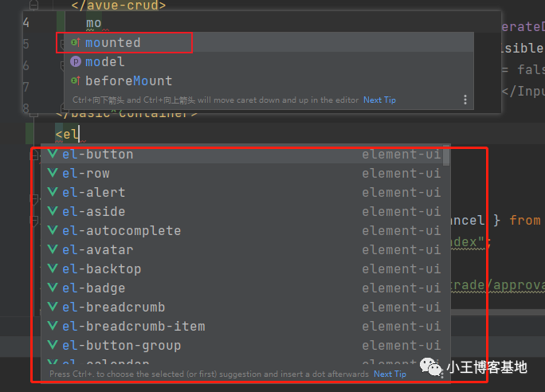Image resolution: width=545 pixels, height=392 pixels.
Task: Click the </avue-crud> closing tag
Action: (119, 6)
